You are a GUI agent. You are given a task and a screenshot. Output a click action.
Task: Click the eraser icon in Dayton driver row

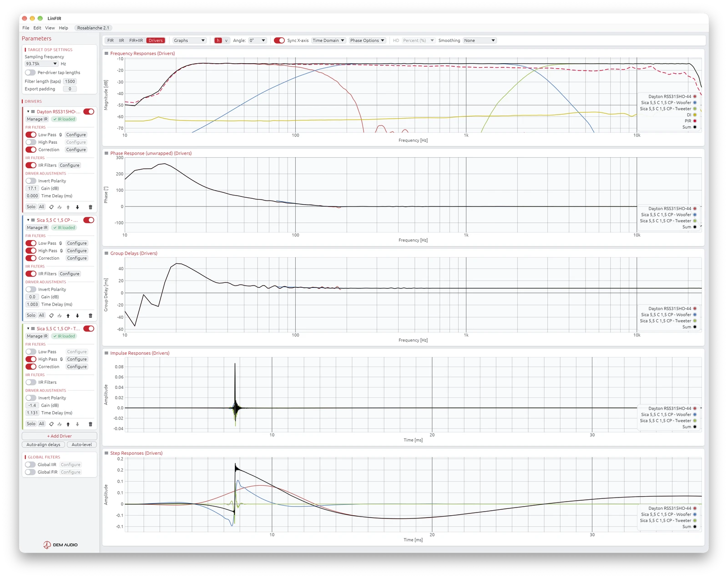[60, 207]
